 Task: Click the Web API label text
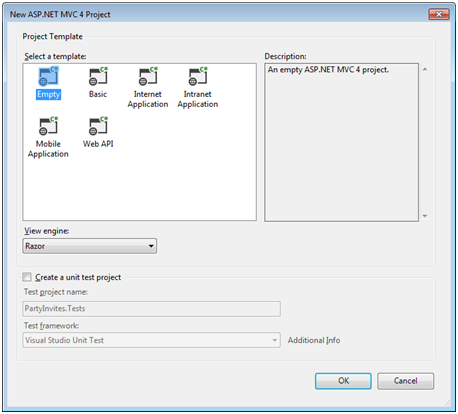(98, 144)
